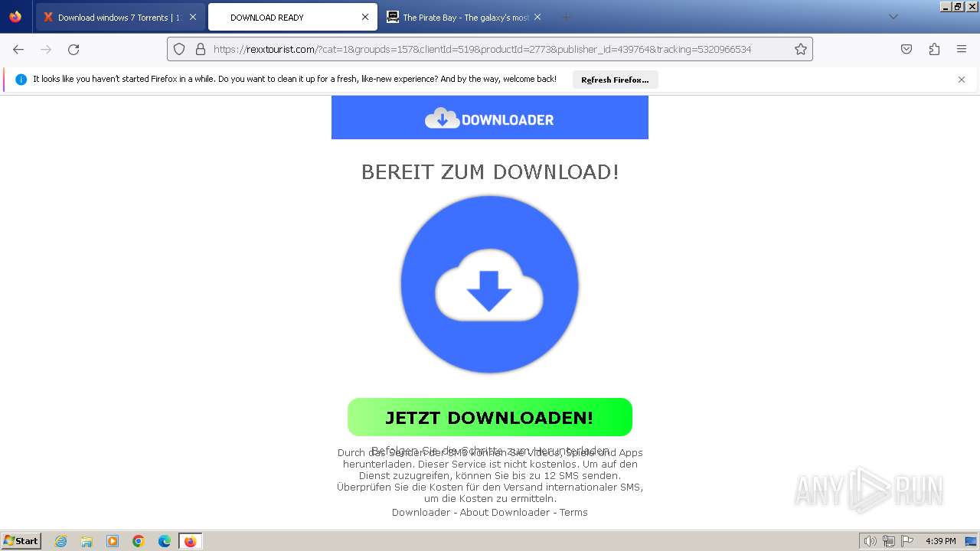View site security padlock info
This screenshot has height=551, width=980.
click(x=201, y=49)
